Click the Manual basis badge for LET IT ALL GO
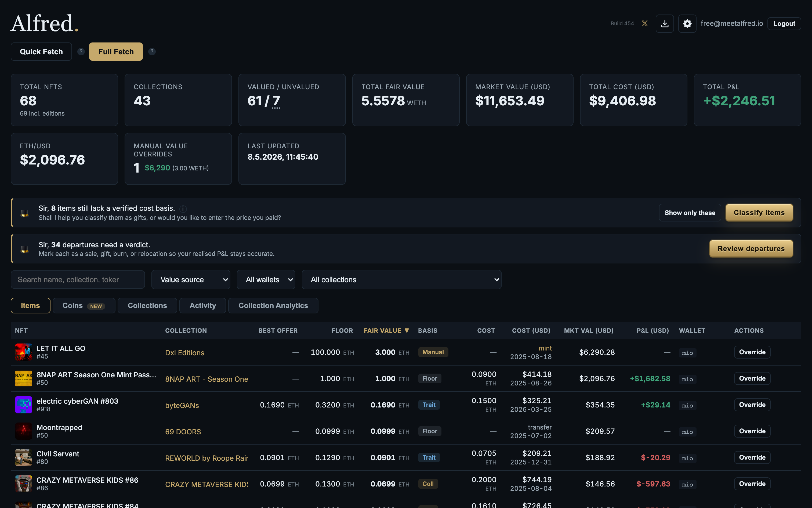This screenshot has width=812, height=508. [x=433, y=352]
